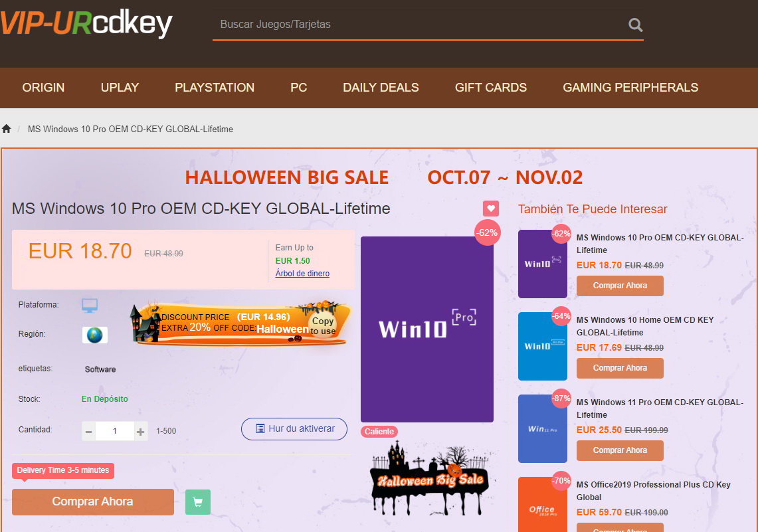This screenshot has width=758, height=532.
Task: Click the green add-to-cart icon
Action: pyautogui.click(x=198, y=502)
